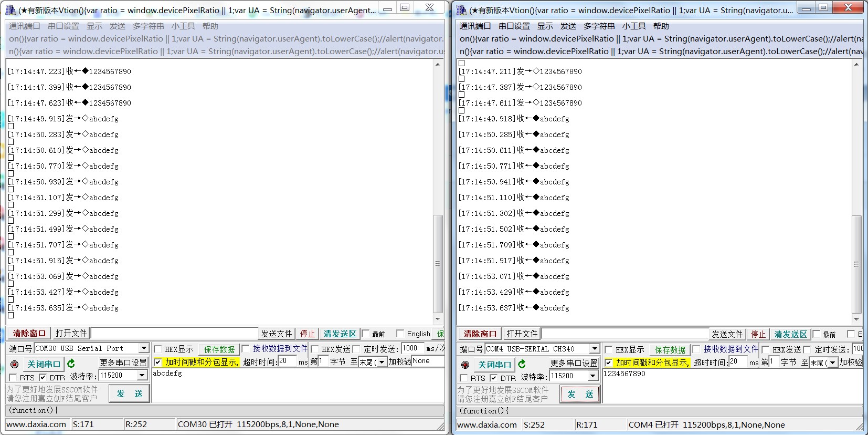The image size is (868, 435).
Task: Click send text box containing 1234567890
Action: tap(733, 386)
